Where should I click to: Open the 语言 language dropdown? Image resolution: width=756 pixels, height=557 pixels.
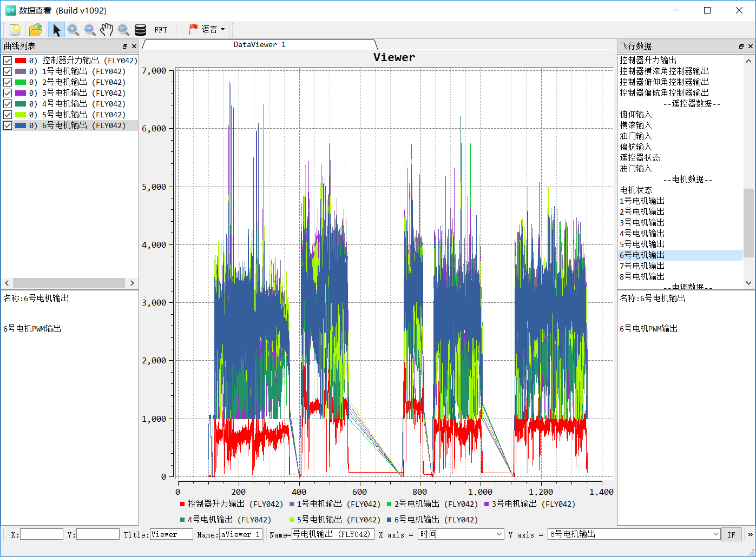[x=207, y=29]
